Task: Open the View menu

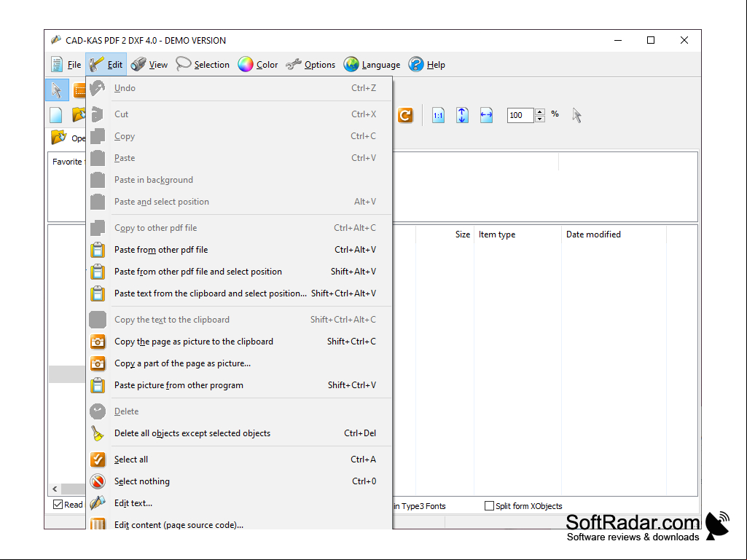Action: tap(149, 65)
